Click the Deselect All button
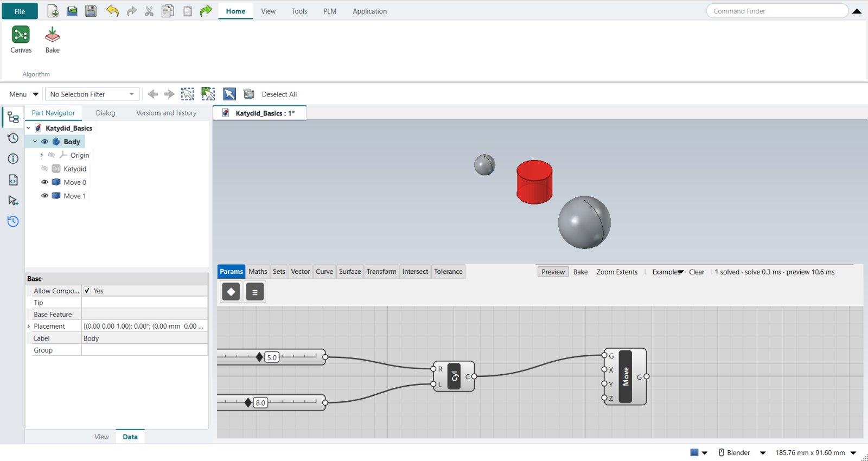868x461 pixels. click(279, 94)
